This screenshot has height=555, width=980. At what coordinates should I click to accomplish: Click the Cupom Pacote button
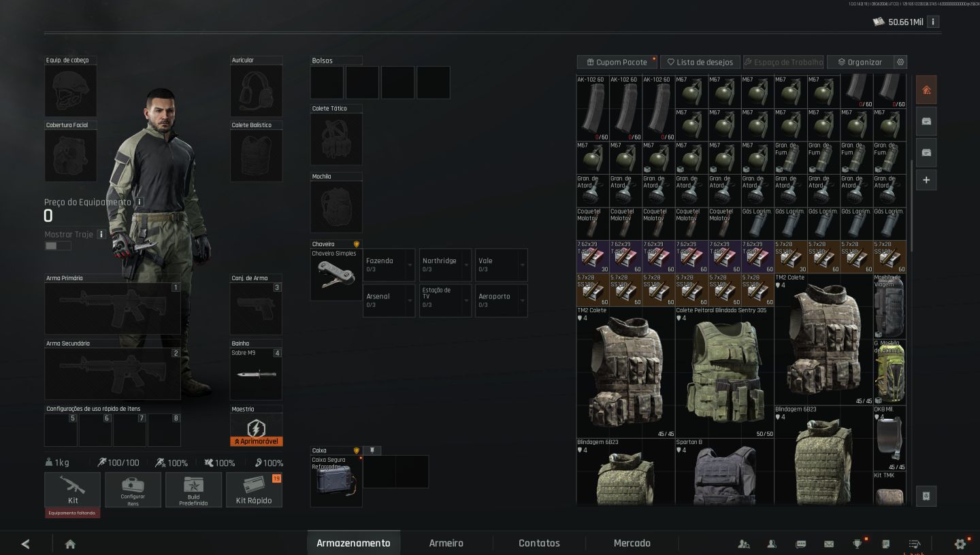(617, 62)
